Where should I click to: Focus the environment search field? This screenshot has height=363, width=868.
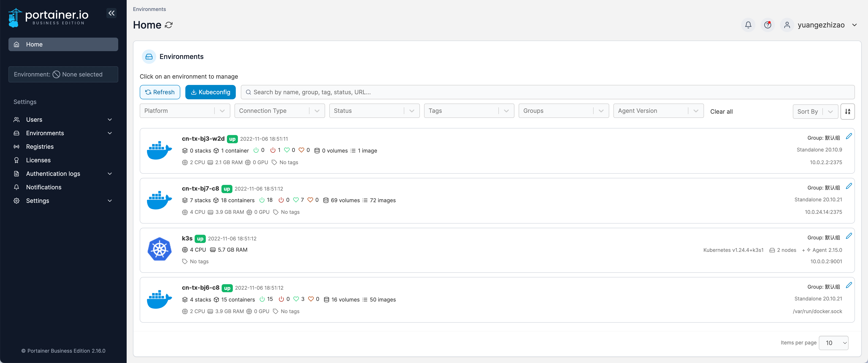pos(548,92)
